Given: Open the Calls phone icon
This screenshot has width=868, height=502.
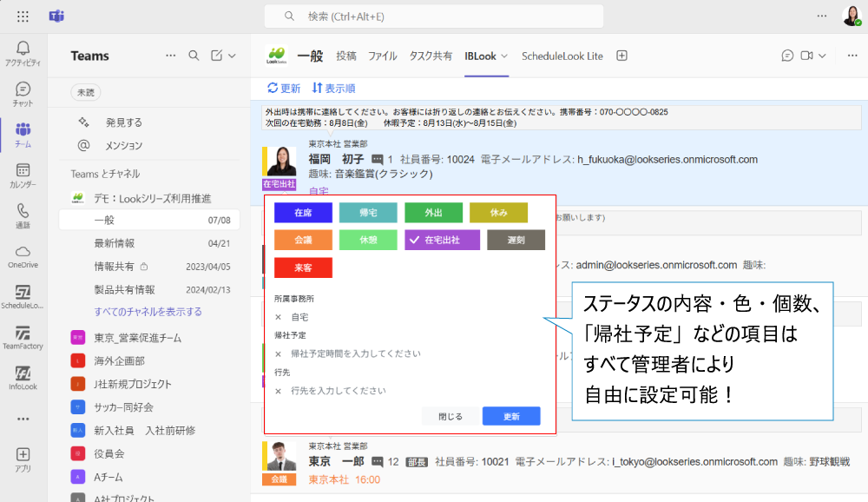Looking at the screenshot, I should pyautogui.click(x=23, y=211).
